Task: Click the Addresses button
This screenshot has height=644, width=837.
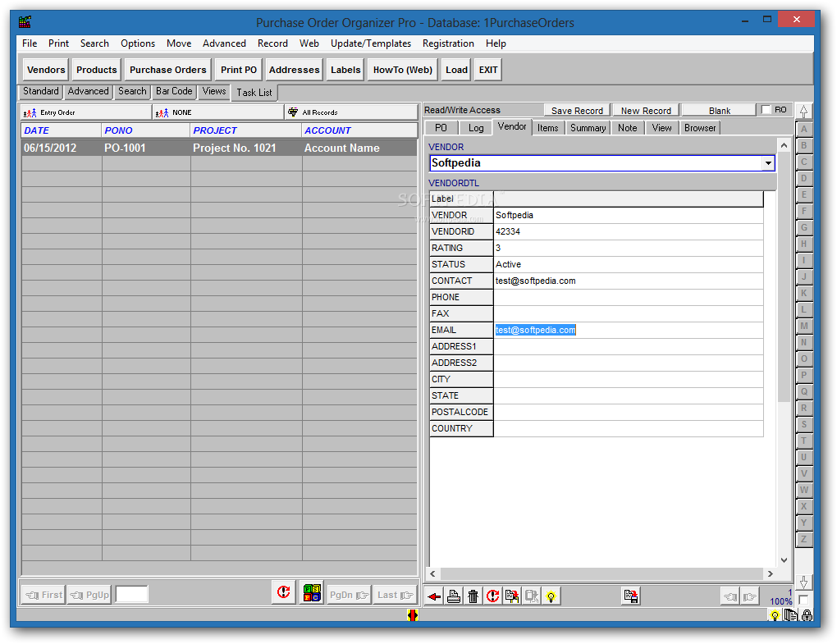Action: click(294, 70)
